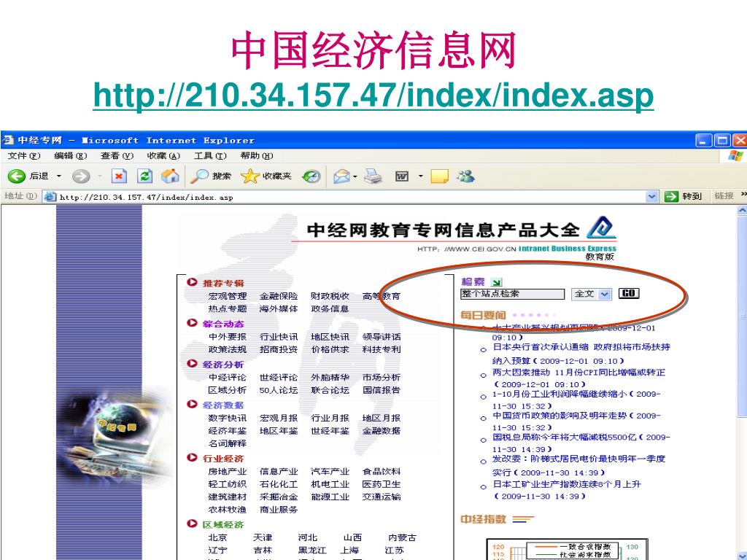This screenshot has height=560, width=747.
Task: Click the red bullet icon next to 综合动态
Action: 192,323
